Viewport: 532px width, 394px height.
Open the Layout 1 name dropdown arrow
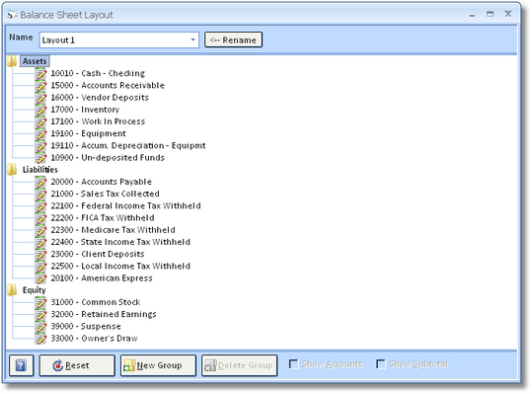[192, 40]
